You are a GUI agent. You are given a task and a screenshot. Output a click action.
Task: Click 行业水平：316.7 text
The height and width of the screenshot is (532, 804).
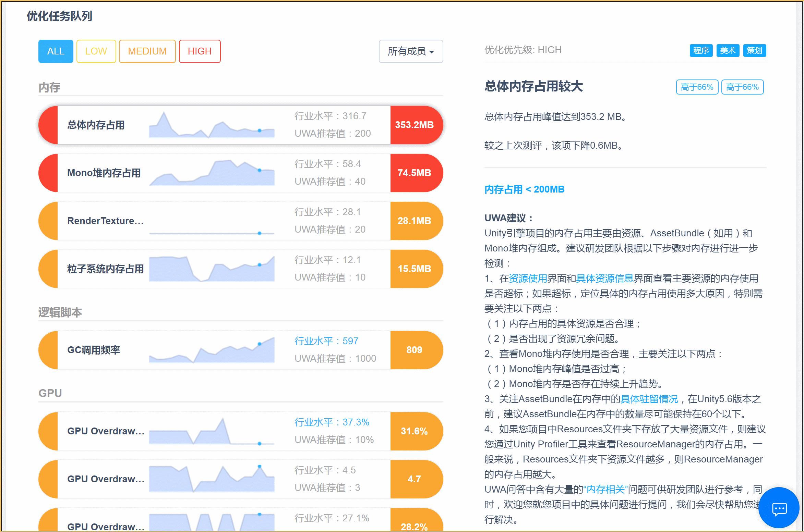point(331,116)
